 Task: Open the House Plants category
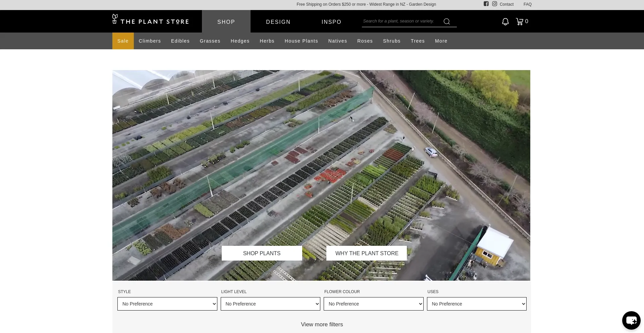point(301,41)
